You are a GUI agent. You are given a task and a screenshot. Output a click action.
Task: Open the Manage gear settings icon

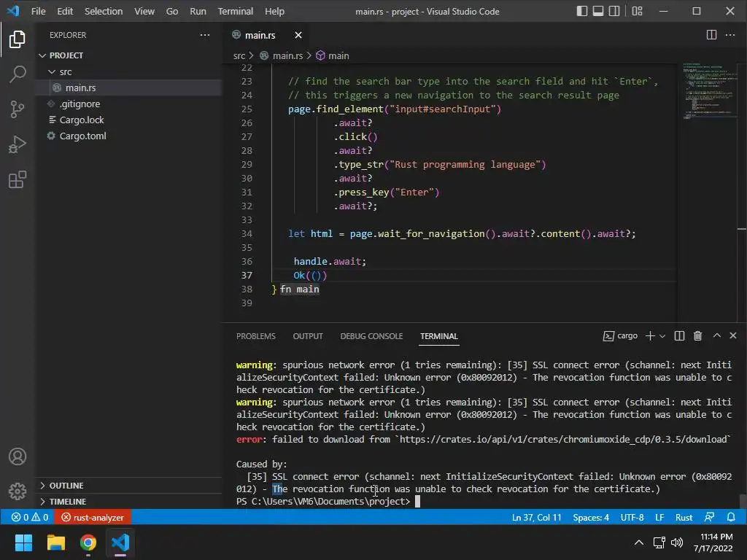point(18,491)
